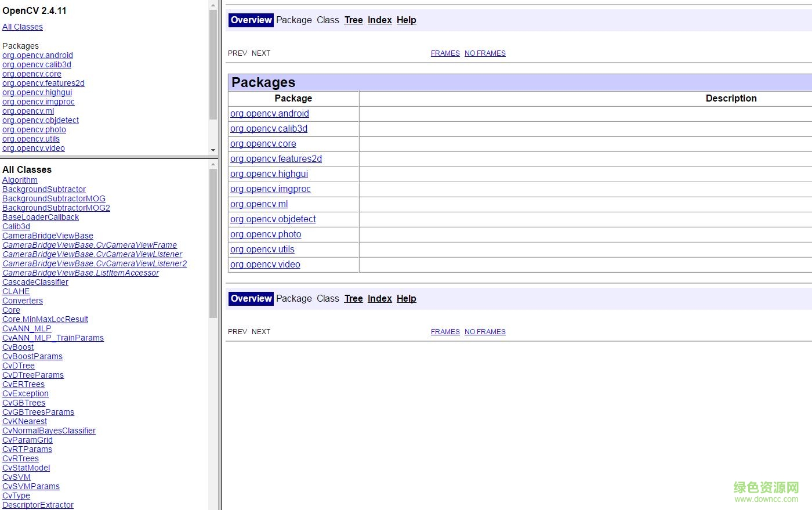
Task: Click the top FRAMES link
Action: click(x=445, y=53)
